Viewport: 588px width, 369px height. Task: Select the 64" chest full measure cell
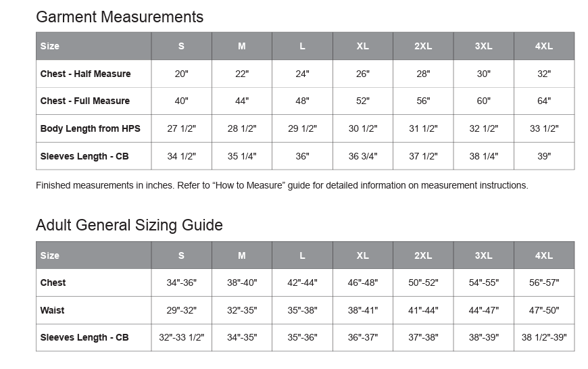pyautogui.click(x=544, y=101)
